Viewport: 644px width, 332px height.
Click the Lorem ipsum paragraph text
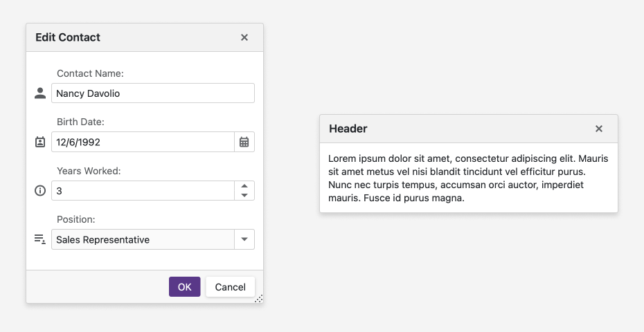click(x=468, y=178)
